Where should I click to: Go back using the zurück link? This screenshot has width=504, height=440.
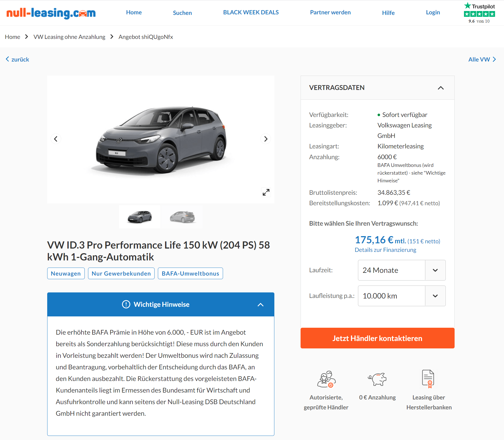17,59
